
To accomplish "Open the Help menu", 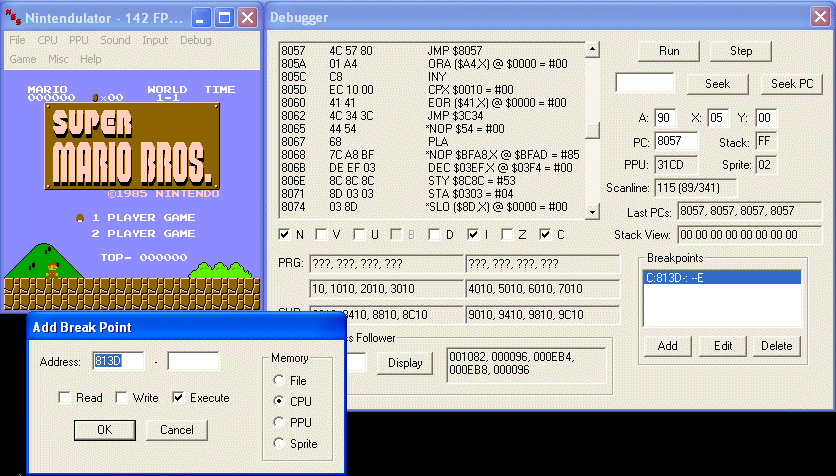I will tap(91, 59).
